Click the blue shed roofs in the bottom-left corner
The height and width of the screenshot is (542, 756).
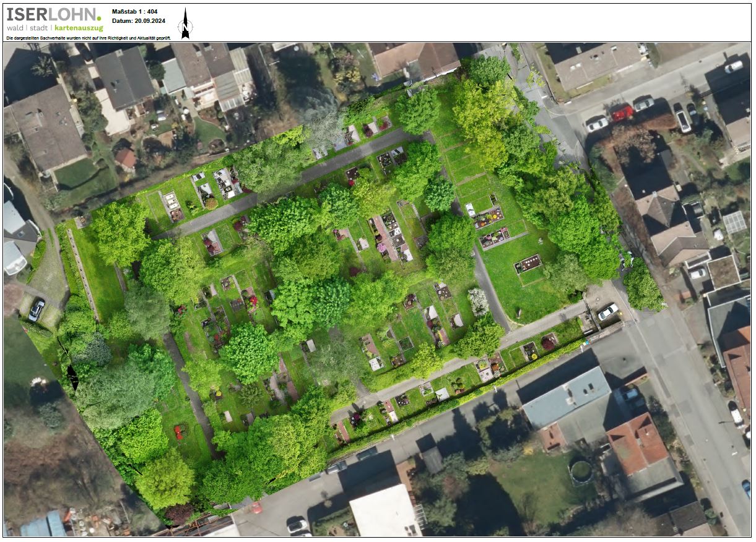43,525
